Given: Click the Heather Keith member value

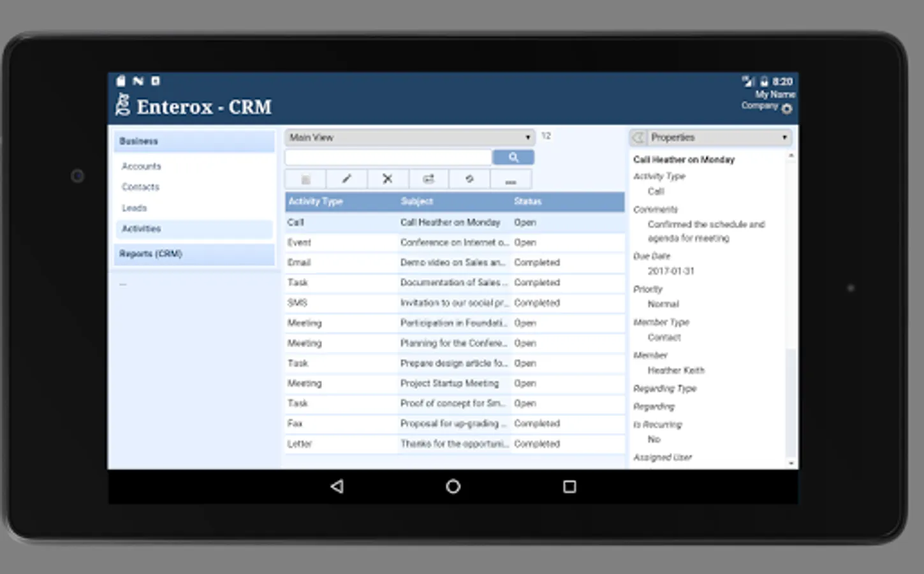Looking at the screenshot, I should pyautogui.click(x=676, y=371).
